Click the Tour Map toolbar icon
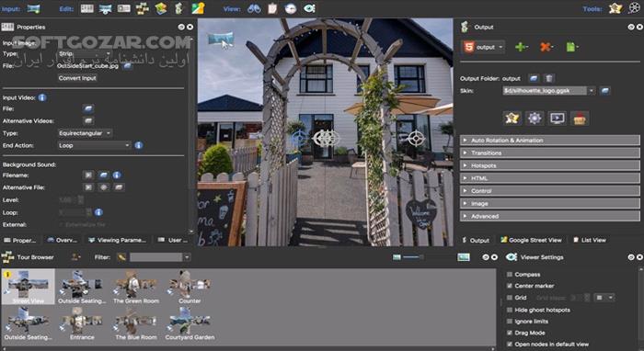This screenshot has width=644, height=351. click(x=161, y=8)
